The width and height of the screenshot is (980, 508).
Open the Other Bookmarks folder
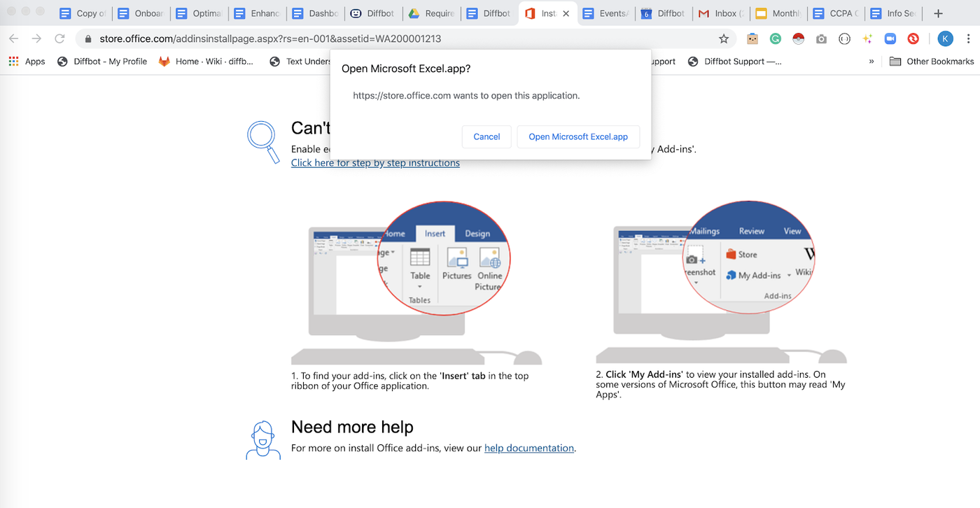coord(931,62)
